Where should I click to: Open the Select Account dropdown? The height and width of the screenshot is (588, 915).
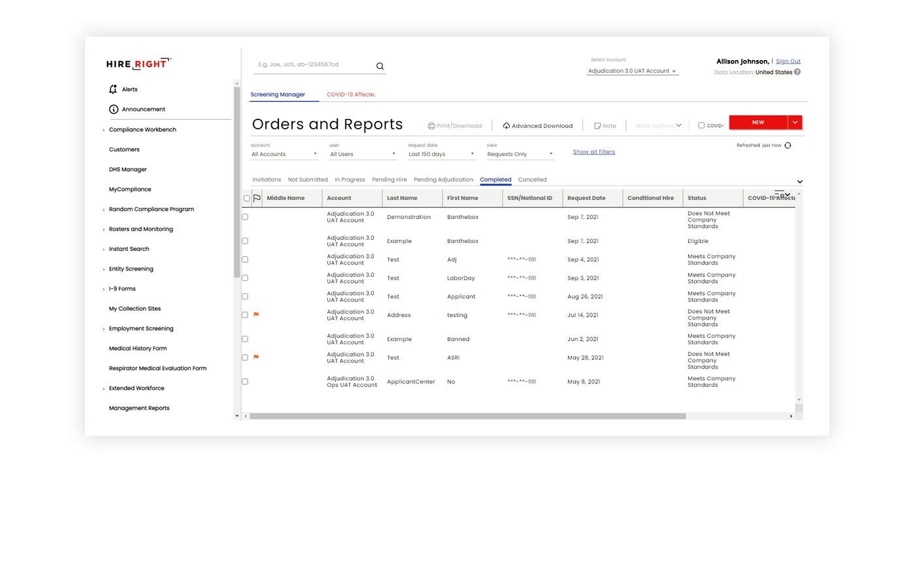(x=631, y=71)
